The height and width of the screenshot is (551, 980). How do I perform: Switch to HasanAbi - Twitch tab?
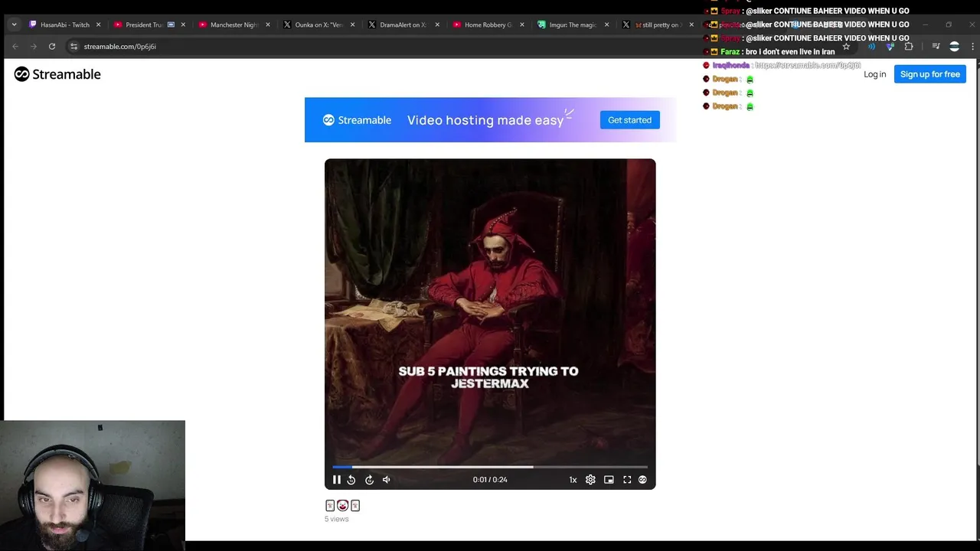65,24
